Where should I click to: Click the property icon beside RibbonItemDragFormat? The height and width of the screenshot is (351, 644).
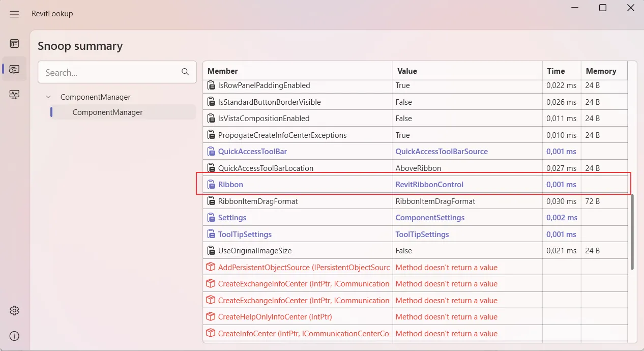211,201
